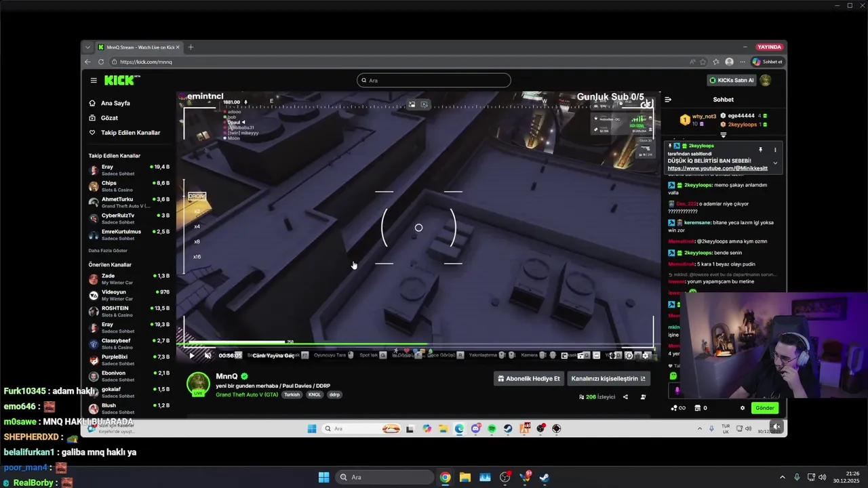Open chat settings gear icon
The image size is (868, 488).
[743, 408]
